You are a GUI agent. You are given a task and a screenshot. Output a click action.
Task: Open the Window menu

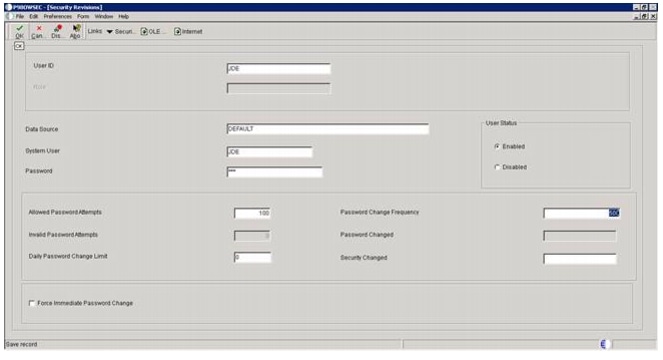click(x=104, y=16)
